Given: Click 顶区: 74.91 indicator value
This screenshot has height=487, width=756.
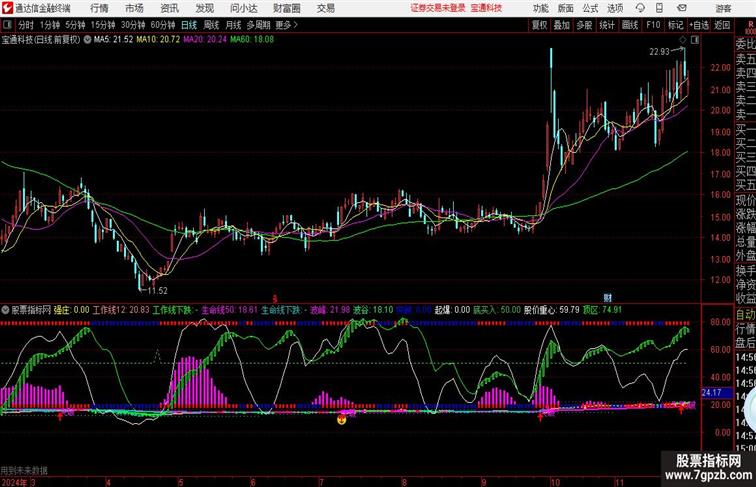Looking at the screenshot, I should (603, 310).
